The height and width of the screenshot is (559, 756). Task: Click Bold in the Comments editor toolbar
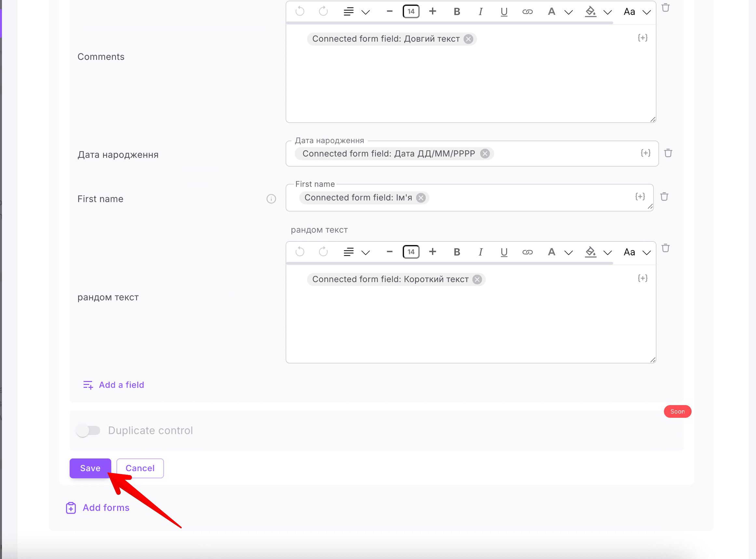pyautogui.click(x=457, y=11)
